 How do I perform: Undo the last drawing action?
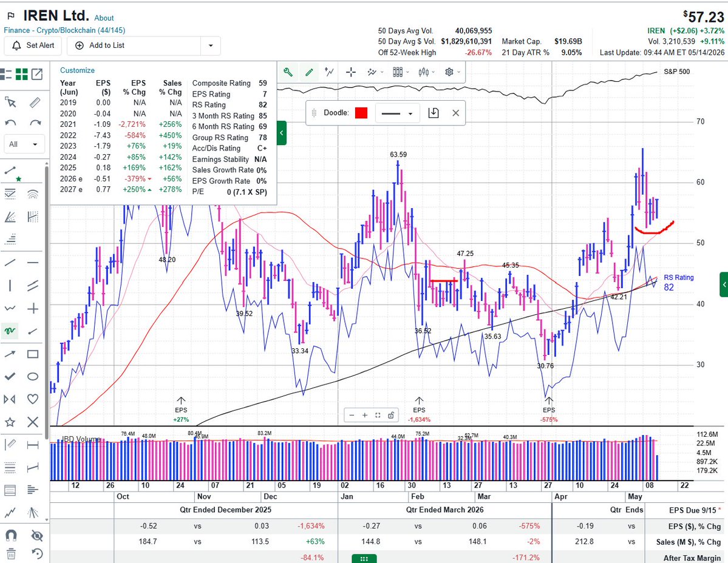10,123
